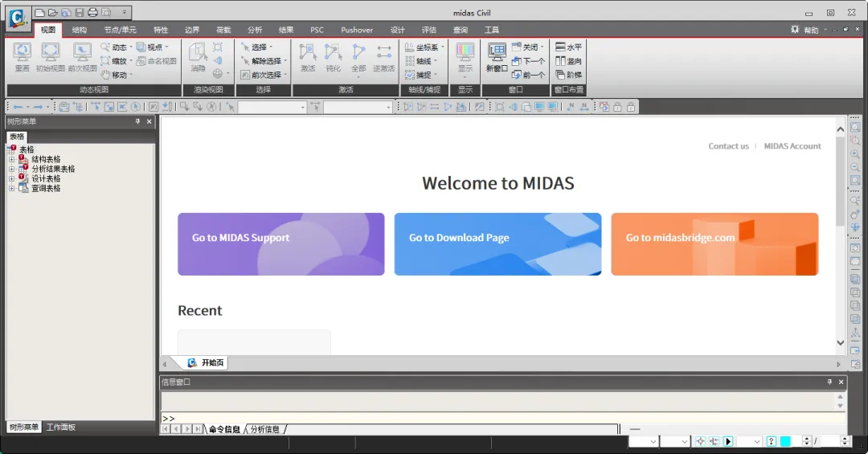The height and width of the screenshot is (454, 868).
Task: Close the 树形菜单 tree menu panel
Action: (149, 121)
